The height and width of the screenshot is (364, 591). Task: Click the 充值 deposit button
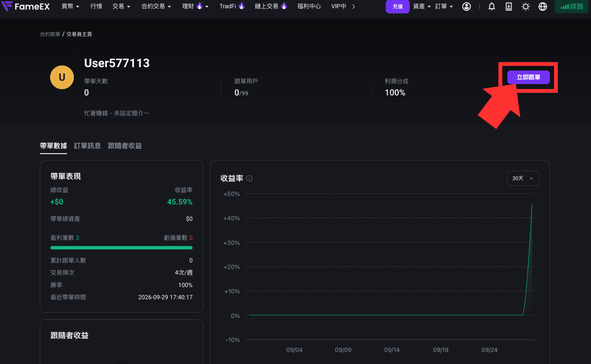(397, 6)
